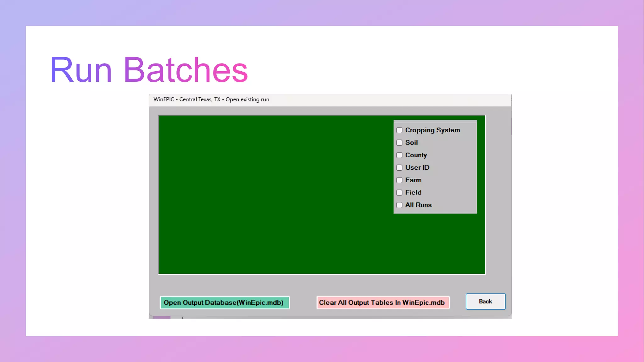
Task: Select the Farm checkbox
Action: (399, 180)
